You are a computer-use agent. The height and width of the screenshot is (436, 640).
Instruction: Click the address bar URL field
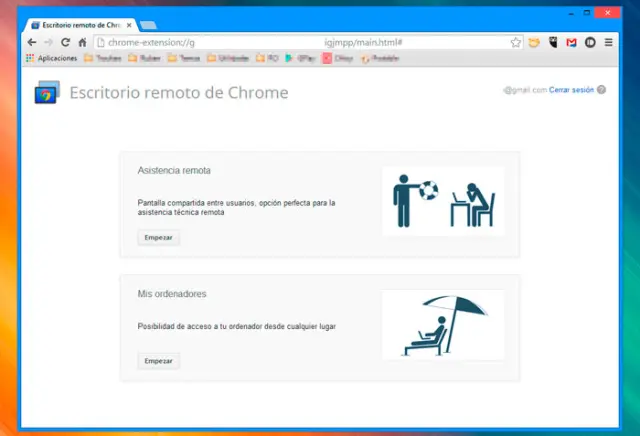tap(300, 43)
